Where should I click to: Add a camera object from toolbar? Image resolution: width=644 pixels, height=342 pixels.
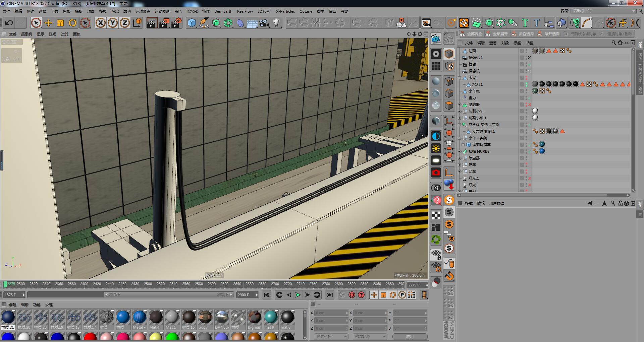[264, 23]
